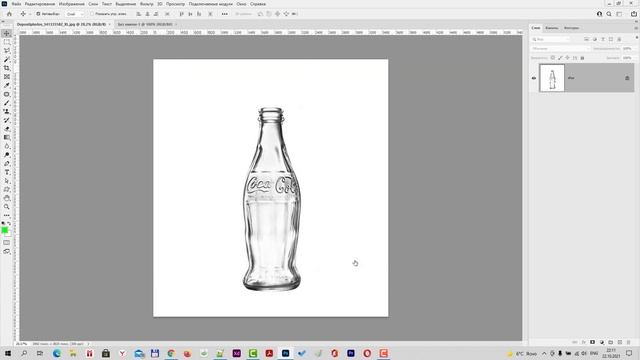640x360 pixels.
Task: Toggle lock transparent pixels in Layers panel
Action: tap(553, 58)
